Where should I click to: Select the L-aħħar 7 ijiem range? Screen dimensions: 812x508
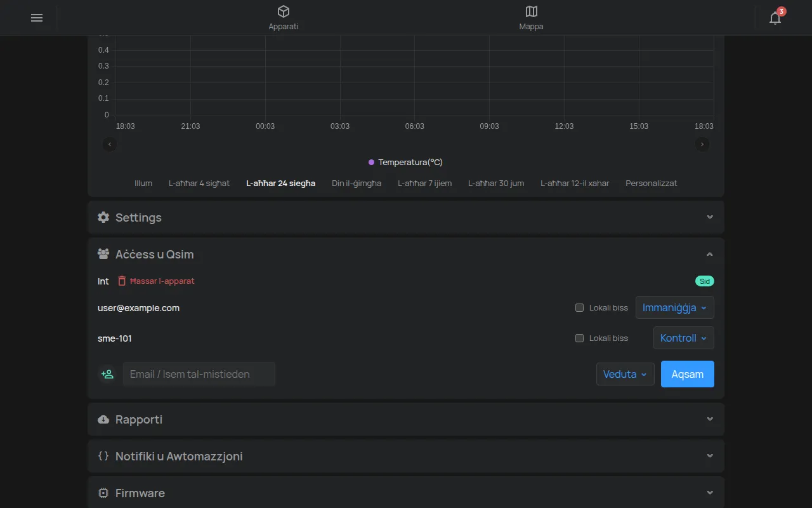point(425,184)
